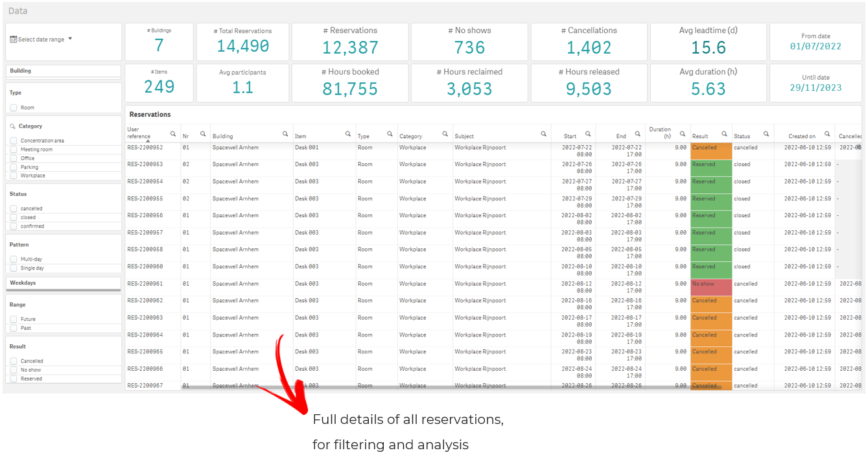Expand the Building filter pane
The image size is (868, 457).
64,71
